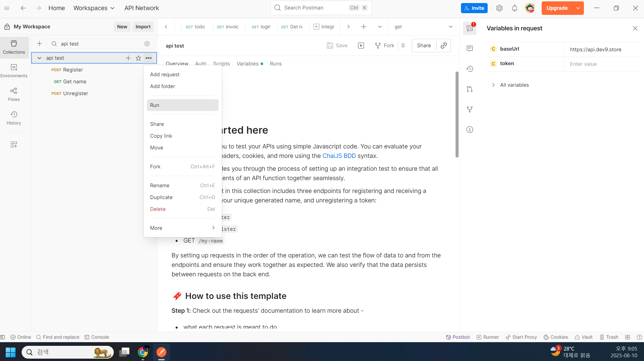Open Postbot in the status bar
Screen dimensions: 644x361
[x=458, y=337]
